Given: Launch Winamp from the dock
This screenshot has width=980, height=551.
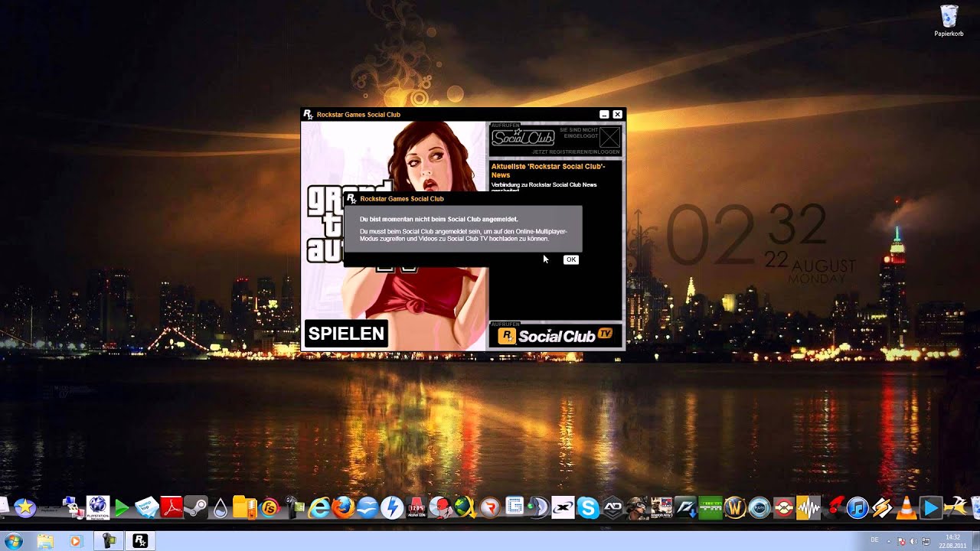Looking at the screenshot, I should click(882, 507).
